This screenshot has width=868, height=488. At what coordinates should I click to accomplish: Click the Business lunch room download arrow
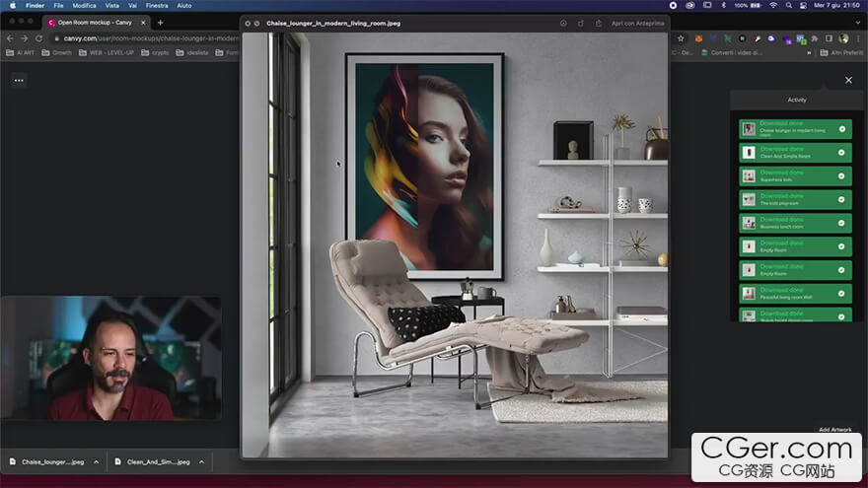pos(842,223)
